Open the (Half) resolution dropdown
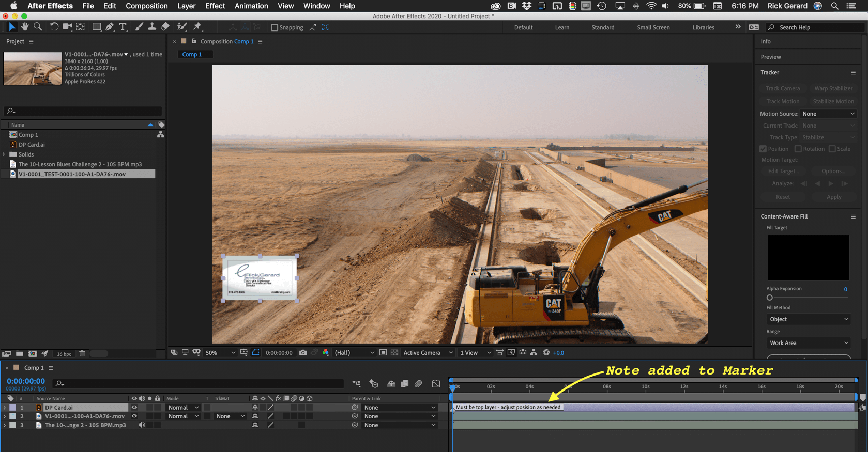Viewport: 868px width, 452px height. tap(355, 353)
